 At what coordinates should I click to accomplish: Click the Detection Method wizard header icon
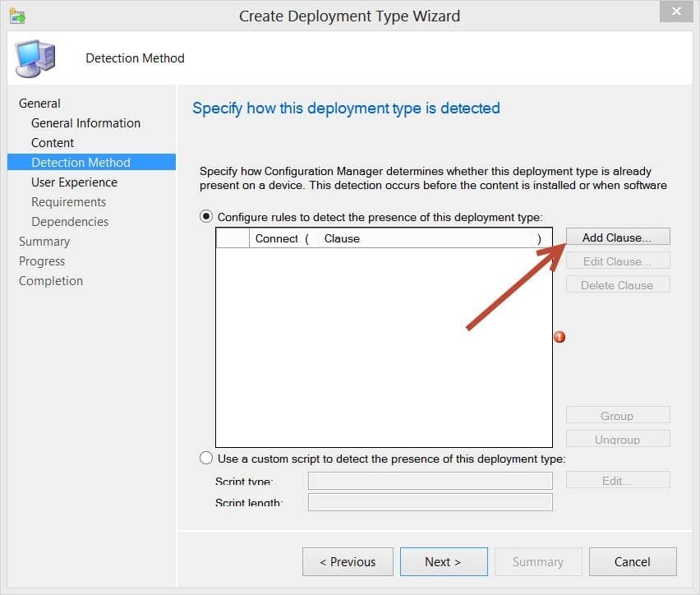(x=35, y=58)
